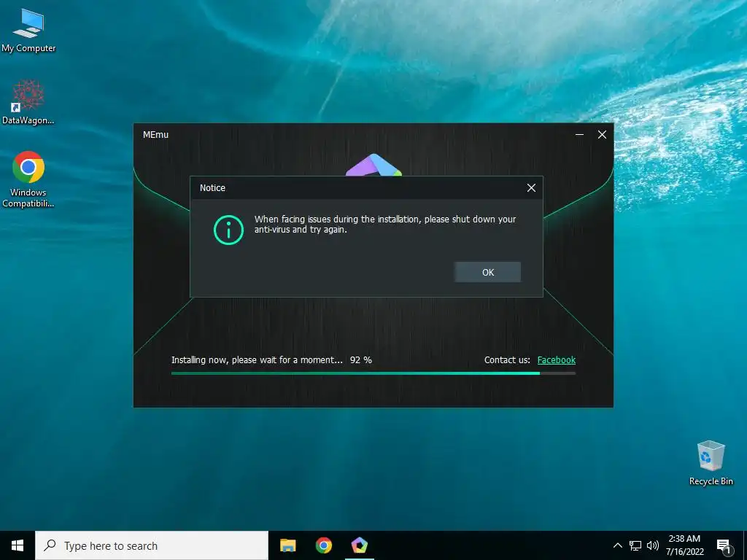This screenshot has width=747, height=560.
Task: Select the MEmu installer taskbar icon
Action: (359, 545)
